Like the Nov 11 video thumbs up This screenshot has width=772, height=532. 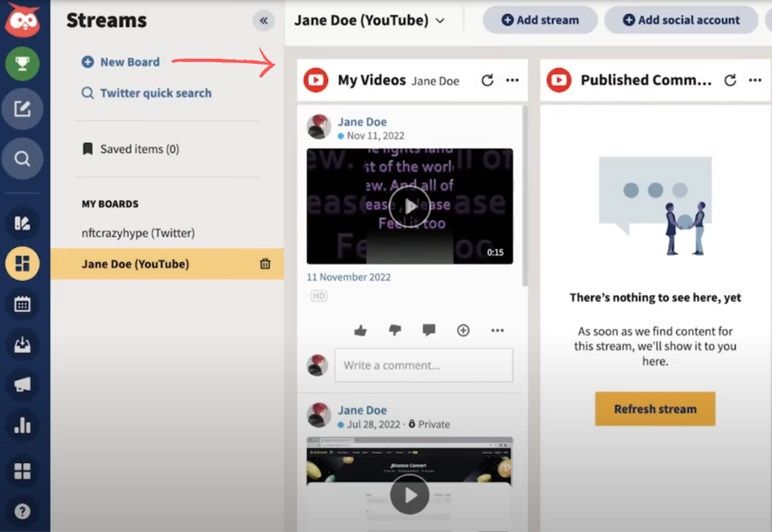(361, 330)
